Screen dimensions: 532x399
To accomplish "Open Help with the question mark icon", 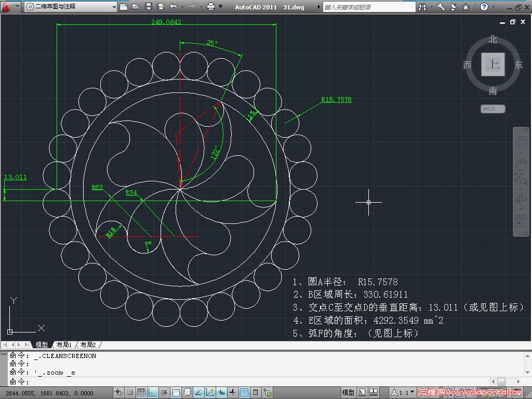I will click(x=484, y=7).
